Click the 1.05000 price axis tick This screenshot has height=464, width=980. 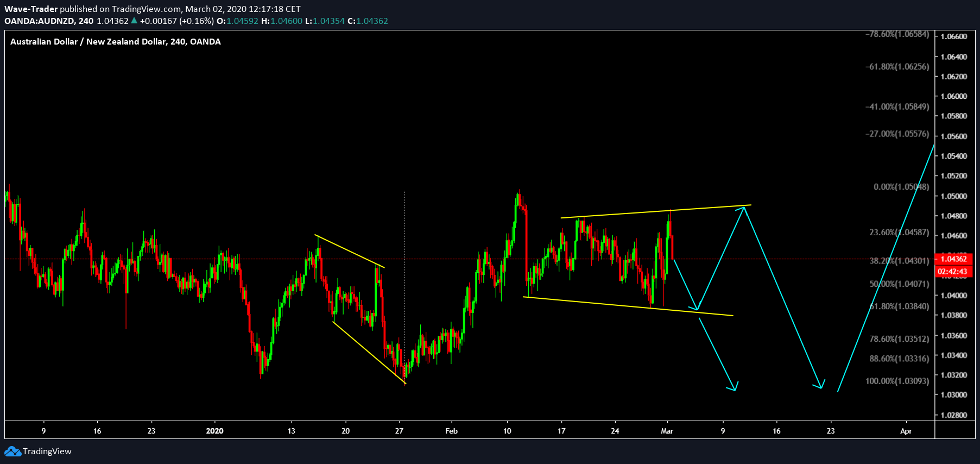click(954, 196)
